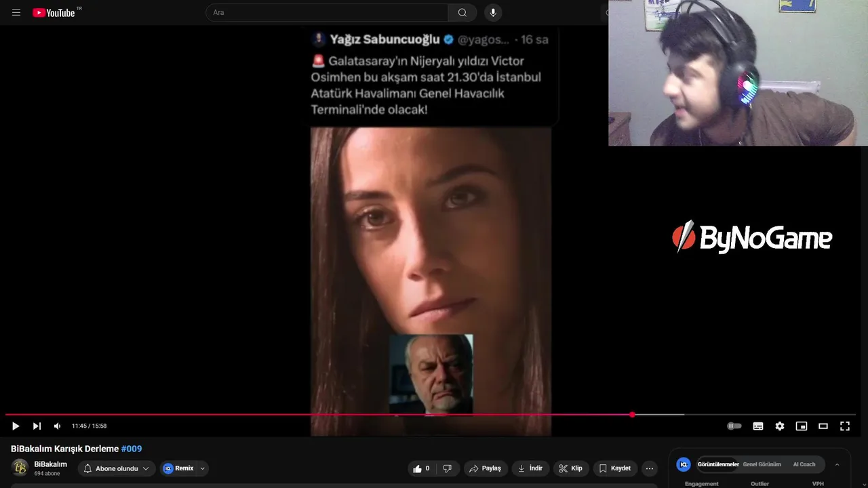868x488 pixels.
Task: Click the Kaydet save button
Action: tap(615, 468)
